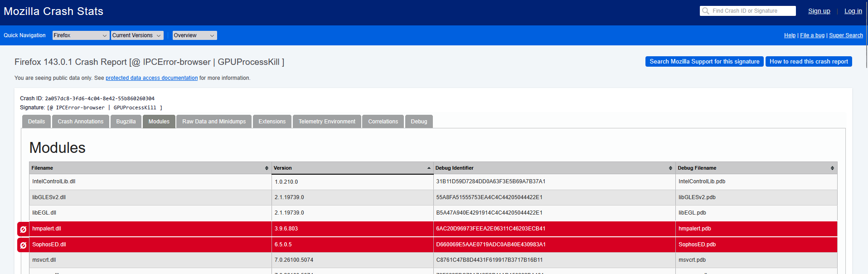Click debug identifier 31B11D59D7284DD0A63F3E5B69A7B37A1
The image size is (868, 274).
(x=491, y=181)
